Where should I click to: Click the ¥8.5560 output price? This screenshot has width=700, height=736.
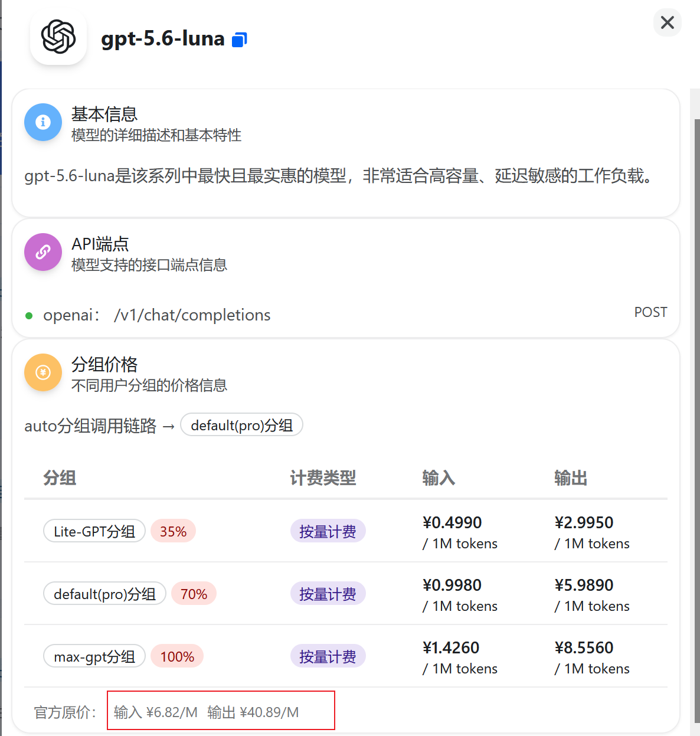click(584, 647)
